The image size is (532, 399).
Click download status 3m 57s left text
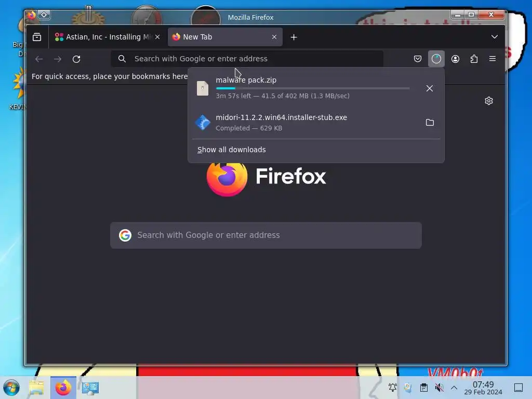(283, 96)
